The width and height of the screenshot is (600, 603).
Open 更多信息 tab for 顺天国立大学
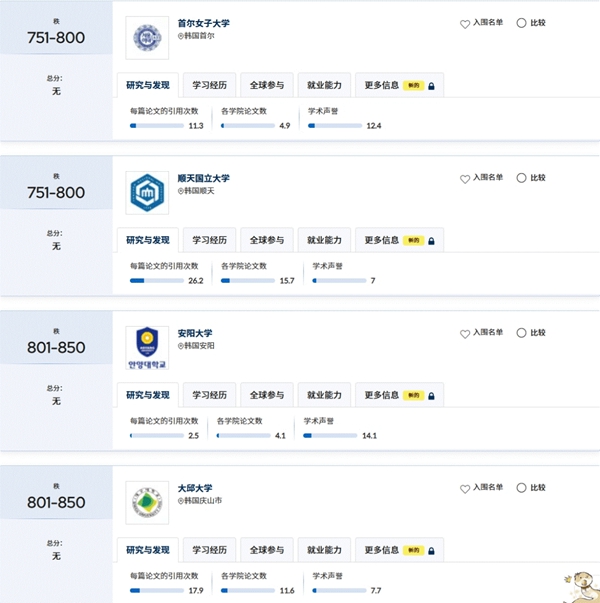[x=399, y=240]
